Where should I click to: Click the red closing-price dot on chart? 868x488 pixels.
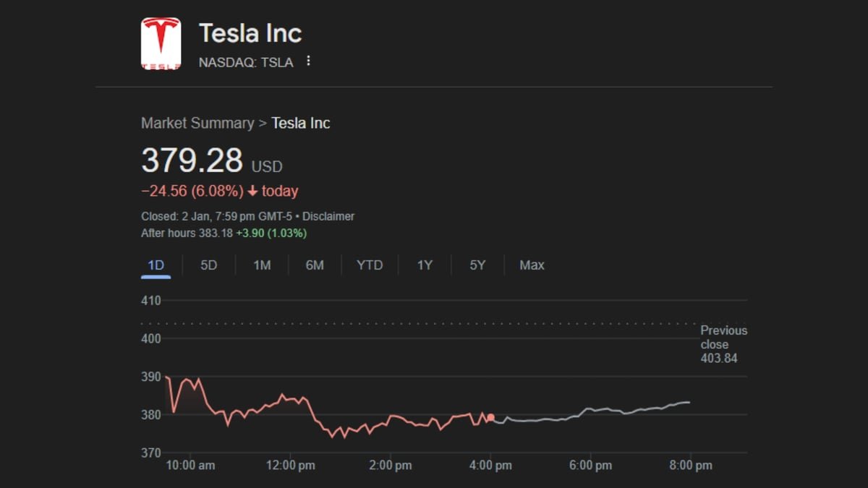[490, 417]
